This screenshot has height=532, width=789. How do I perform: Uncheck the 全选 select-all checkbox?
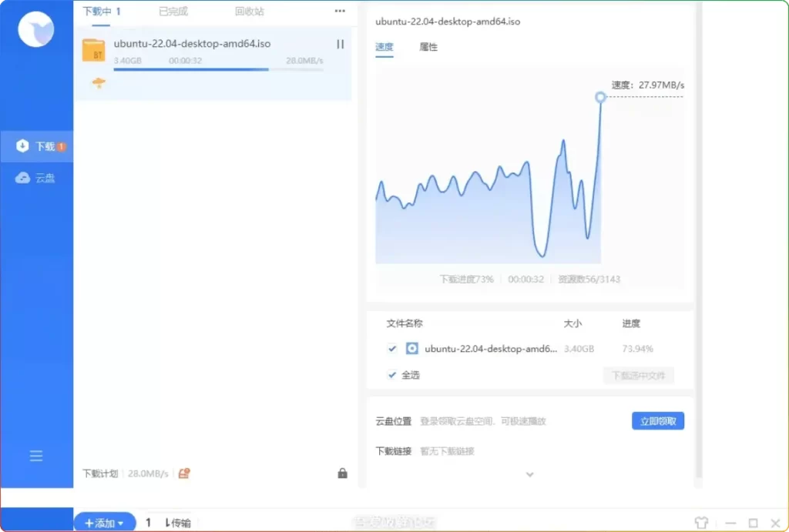pyautogui.click(x=392, y=375)
